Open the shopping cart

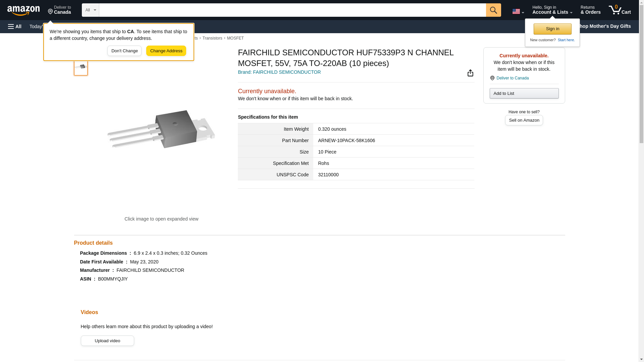620,10
